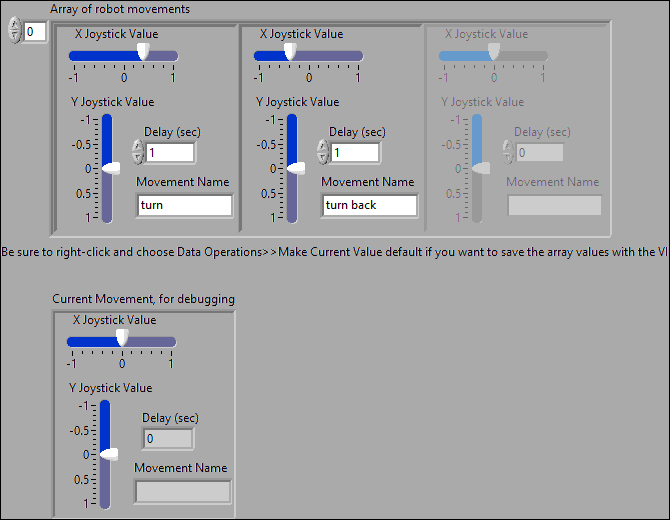Select the second element's Delay value field
This screenshot has height=520, width=670.
[355, 152]
